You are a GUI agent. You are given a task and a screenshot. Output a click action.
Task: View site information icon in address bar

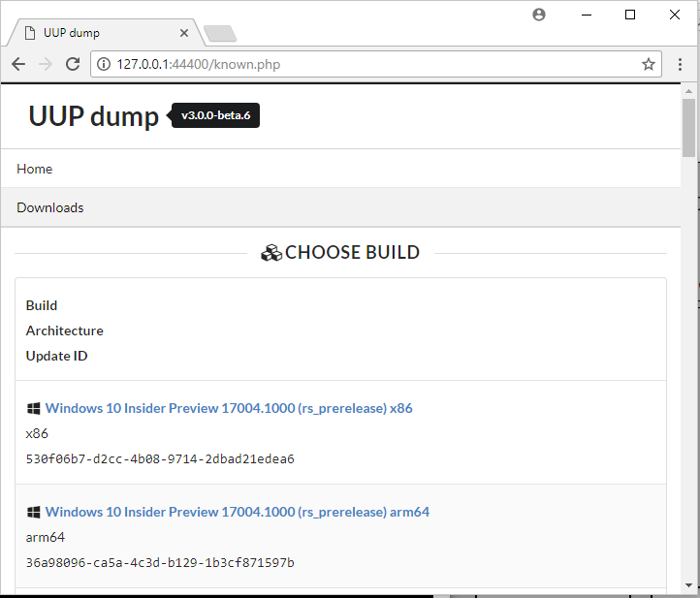tap(104, 64)
